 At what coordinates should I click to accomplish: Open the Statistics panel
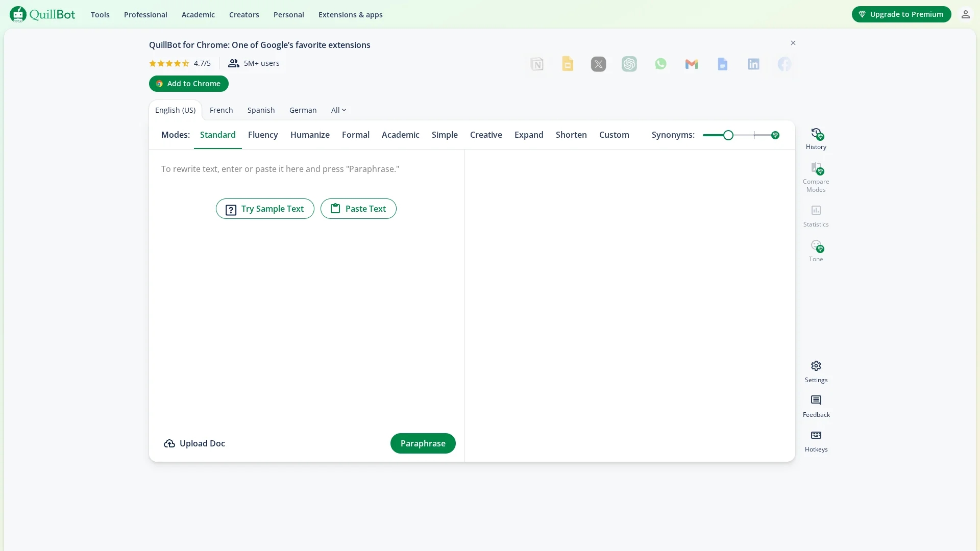(x=816, y=216)
